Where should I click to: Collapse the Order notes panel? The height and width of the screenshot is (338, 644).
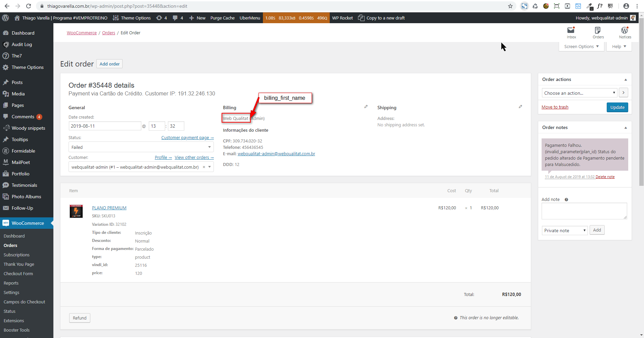pyautogui.click(x=626, y=128)
